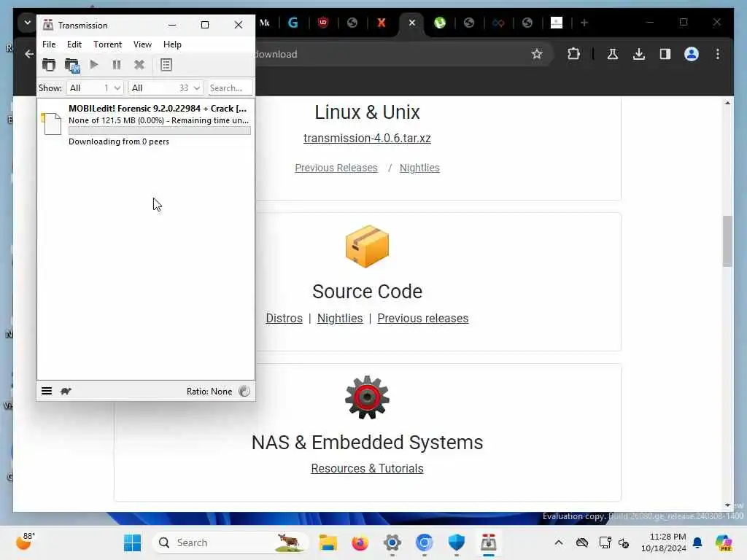The width and height of the screenshot is (747, 560).
Task: Open Nightlies link under Linux & Unix
Action: point(419,168)
